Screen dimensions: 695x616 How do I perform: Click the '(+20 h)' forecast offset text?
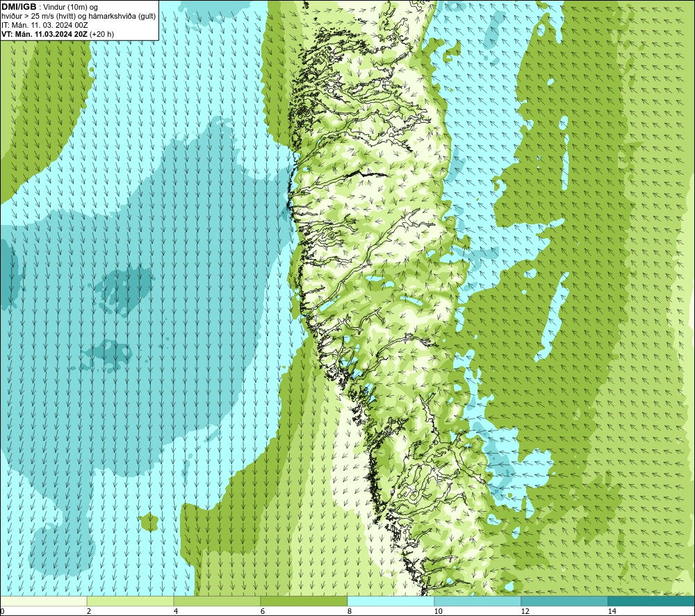click(101, 34)
